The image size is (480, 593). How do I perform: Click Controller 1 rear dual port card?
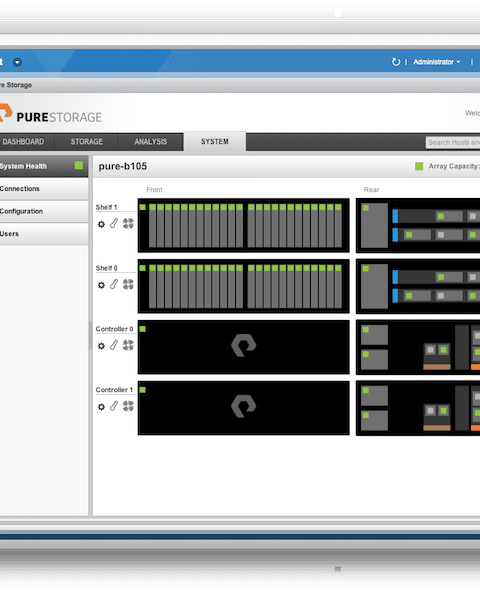pyautogui.click(x=437, y=417)
